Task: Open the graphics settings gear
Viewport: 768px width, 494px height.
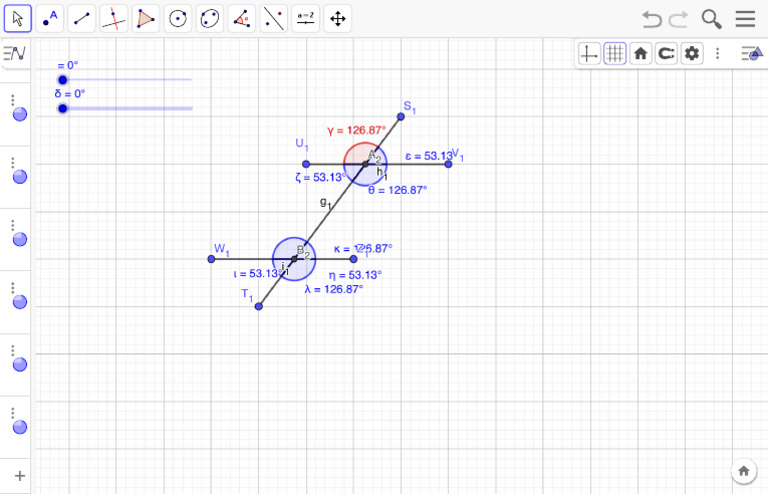Action: [x=692, y=53]
